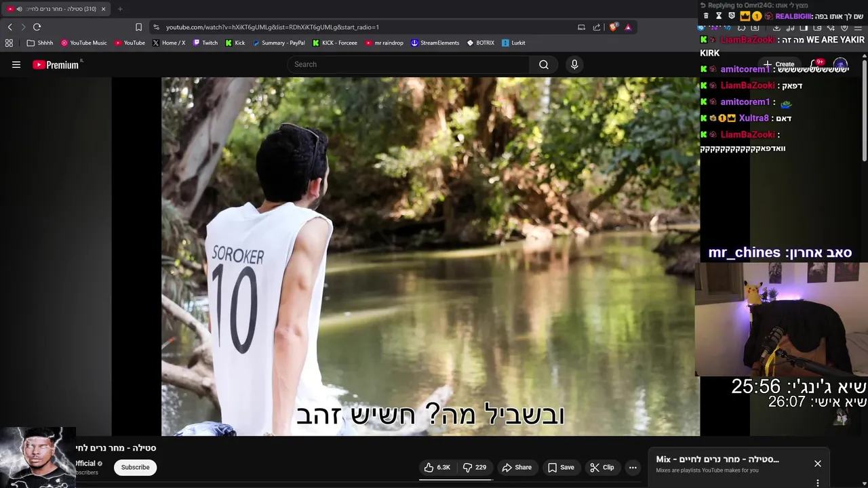Like the video with 6.3K thumbs up
868x488 pixels.
tap(437, 467)
